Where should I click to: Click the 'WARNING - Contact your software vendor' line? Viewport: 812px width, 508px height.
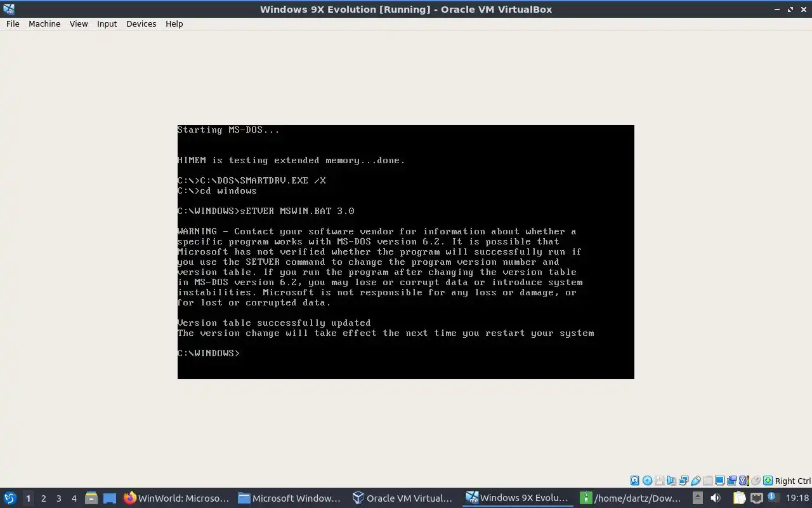[377, 231]
